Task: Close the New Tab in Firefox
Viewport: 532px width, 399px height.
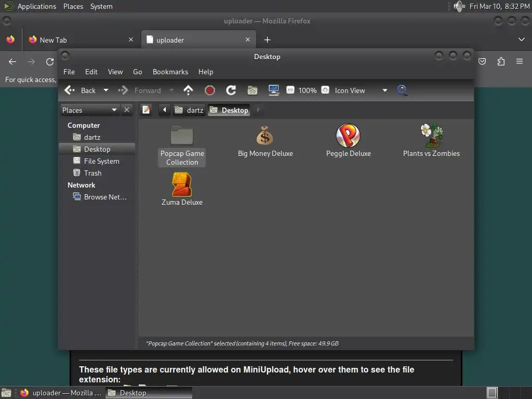Action: (x=131, y=39)
